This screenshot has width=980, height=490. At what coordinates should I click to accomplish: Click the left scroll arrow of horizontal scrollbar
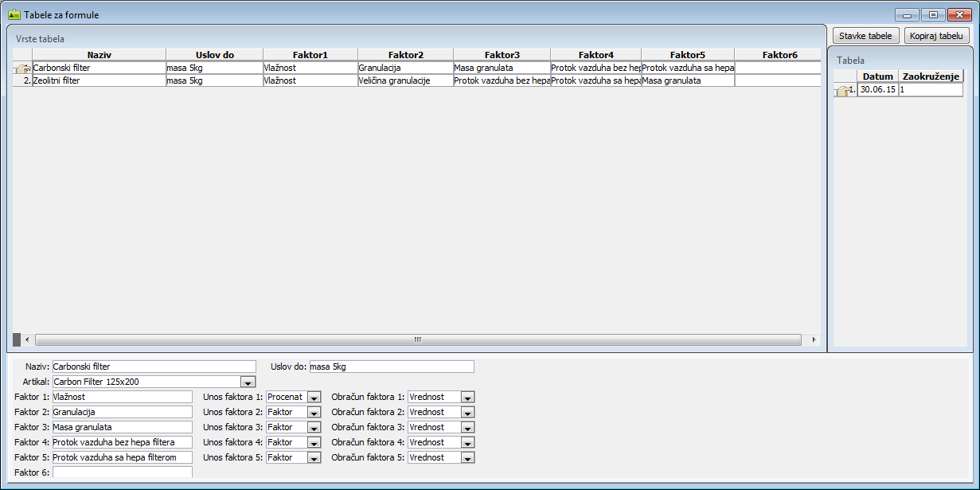coord(27,339)
